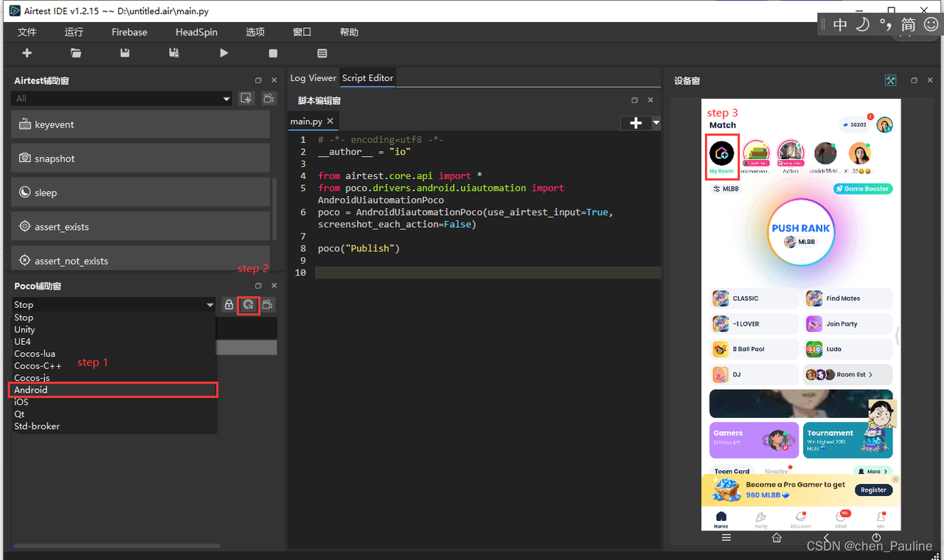Start screen recording in the Airtest panel
The image size is (944, 560).
point(268,97)
